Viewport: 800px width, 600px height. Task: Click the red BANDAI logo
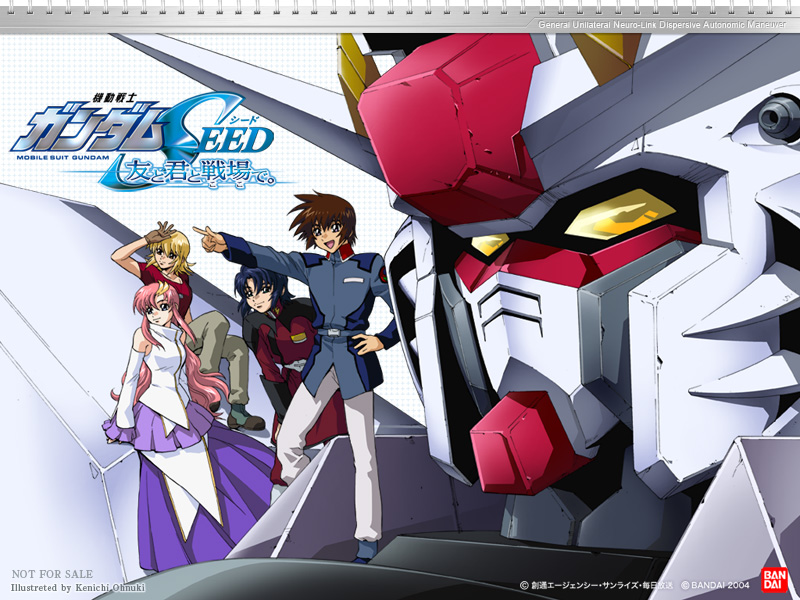(x=775, y=580)
